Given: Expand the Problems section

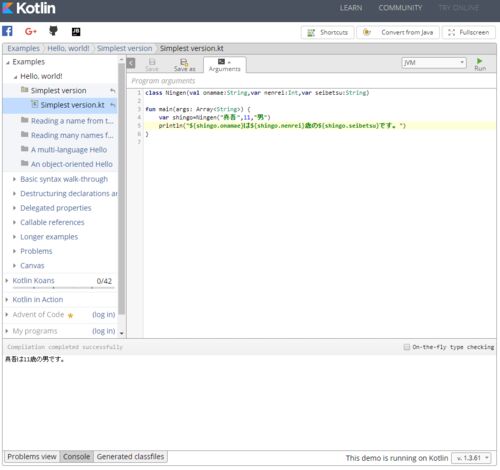Looking at the screenshot, I should (14, 251).
